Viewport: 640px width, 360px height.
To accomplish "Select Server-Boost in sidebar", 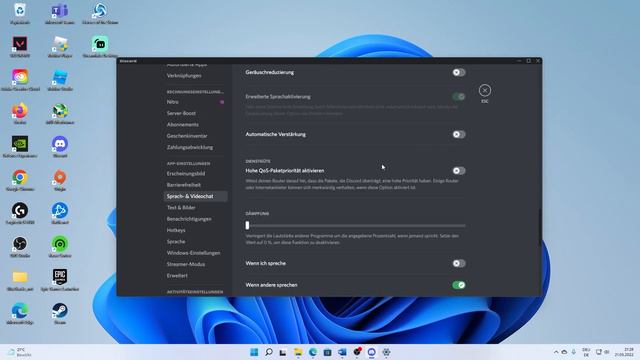I will coord(181,113).
